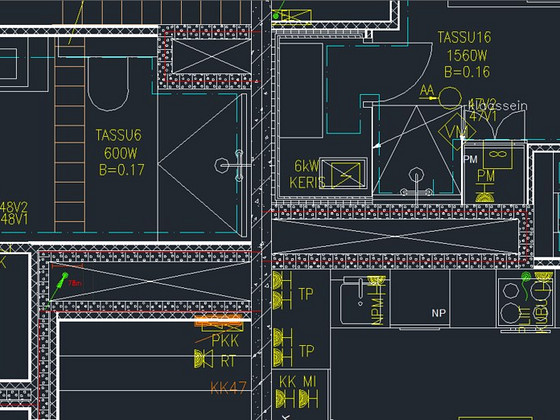
Task: Click the NP label in kitchen cabinet
Action: (x=439, y=313)
